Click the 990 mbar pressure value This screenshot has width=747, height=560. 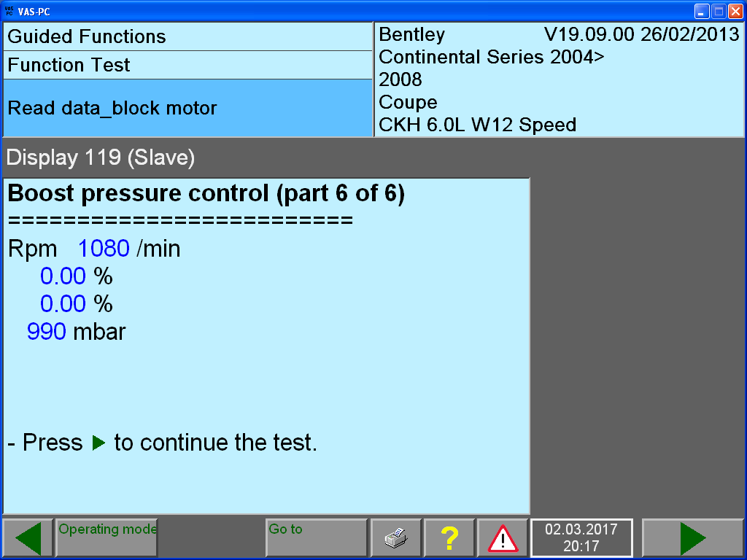tap(77, 332)
